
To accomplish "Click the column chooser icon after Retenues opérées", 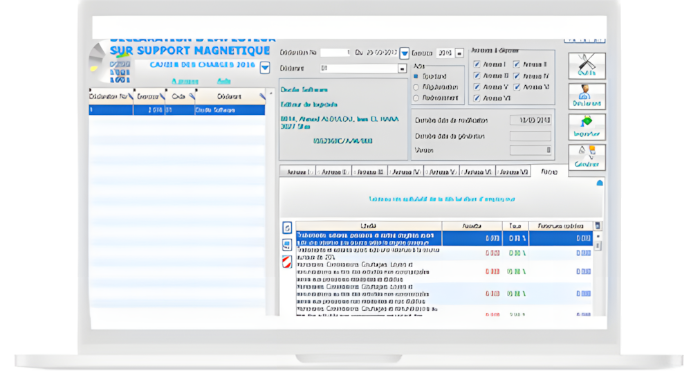I will tap(598, 226).
